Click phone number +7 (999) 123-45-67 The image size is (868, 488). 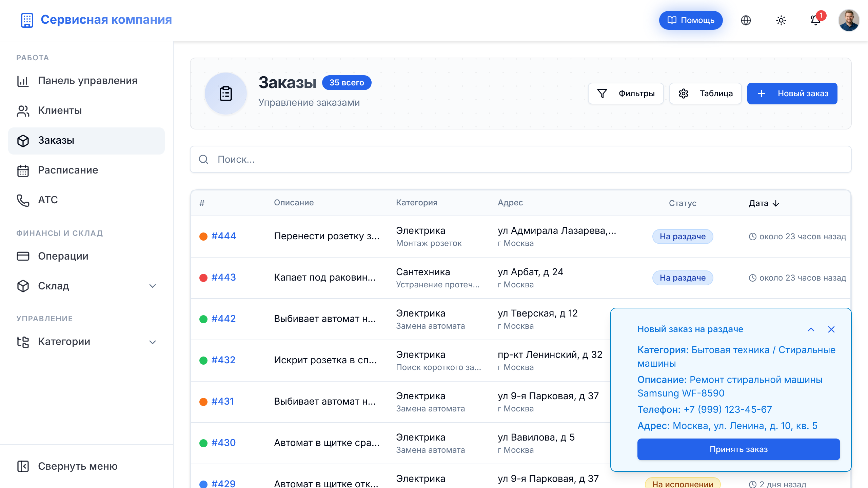pyautogui.click(x=728, y=410)
